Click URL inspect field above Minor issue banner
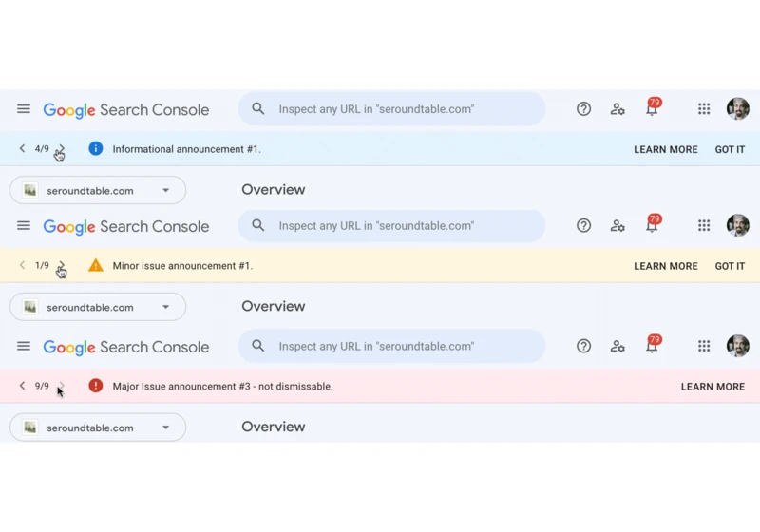This screenshot has height=532, width=760. coord(391,225)
